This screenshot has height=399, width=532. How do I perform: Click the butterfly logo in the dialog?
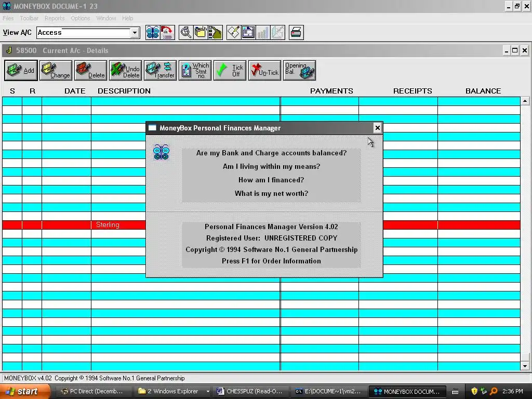(x=161, y=152)
